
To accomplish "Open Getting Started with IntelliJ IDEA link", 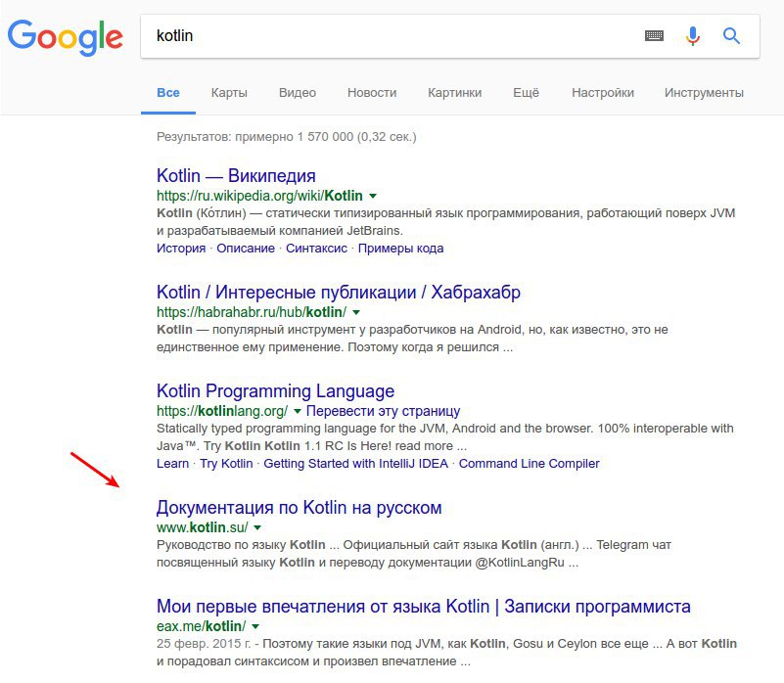I will (355, 464).
